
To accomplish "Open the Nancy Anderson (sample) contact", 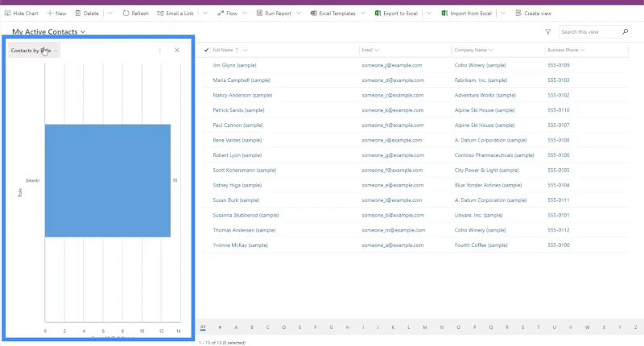I will pos(242,95).
